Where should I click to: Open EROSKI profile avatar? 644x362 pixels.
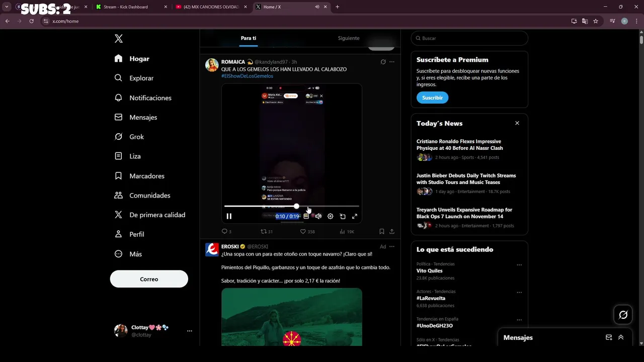(212, 249)
